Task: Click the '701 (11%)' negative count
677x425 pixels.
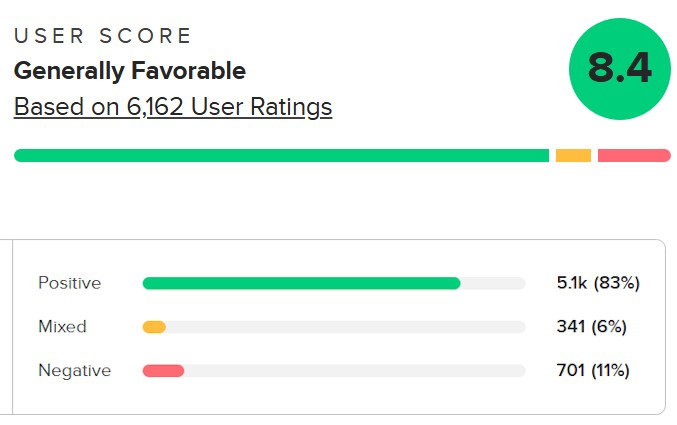Action: pyautogui.click(x=592, y=370)
